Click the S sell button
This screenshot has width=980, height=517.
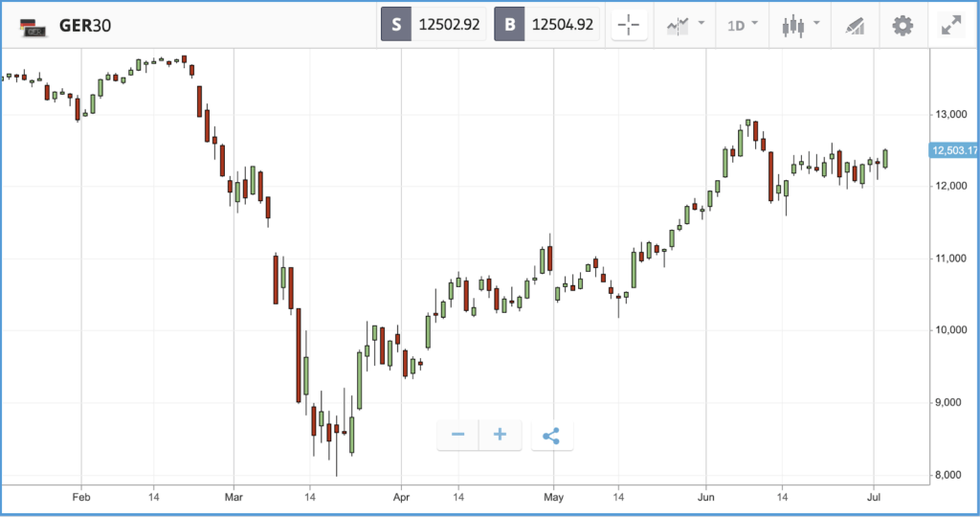[396, 24]
